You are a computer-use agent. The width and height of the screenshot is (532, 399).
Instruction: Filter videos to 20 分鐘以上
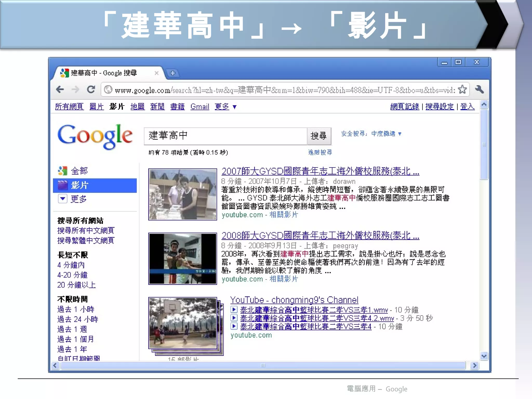click(x=76, y=285)
